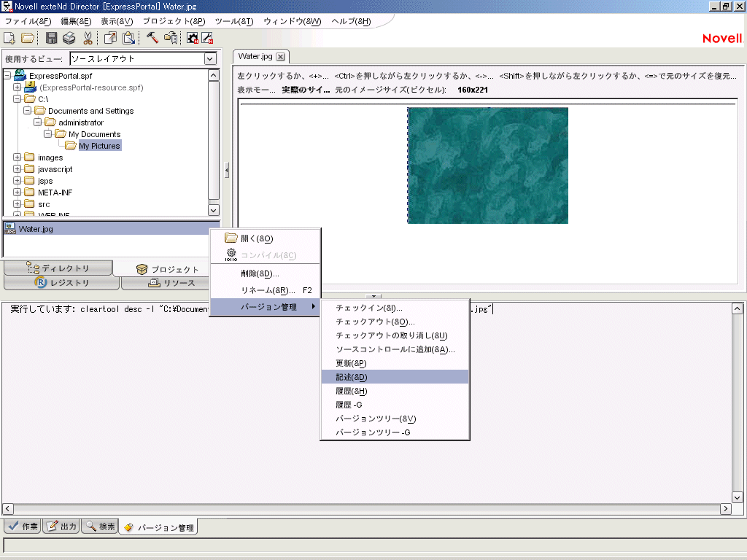Expand the jsps folder node
Image resolution: width=747 pixels, height=560 pixels.
click(18, 181)
